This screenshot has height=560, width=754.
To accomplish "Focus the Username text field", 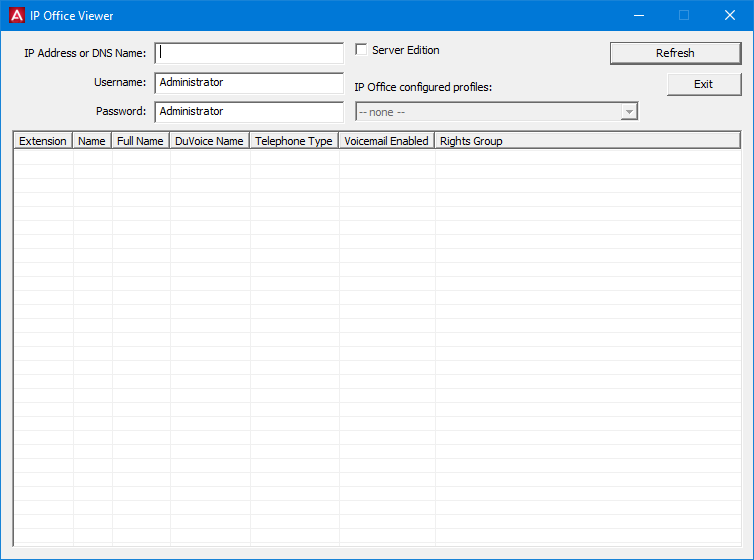I will tap(250, 83).
